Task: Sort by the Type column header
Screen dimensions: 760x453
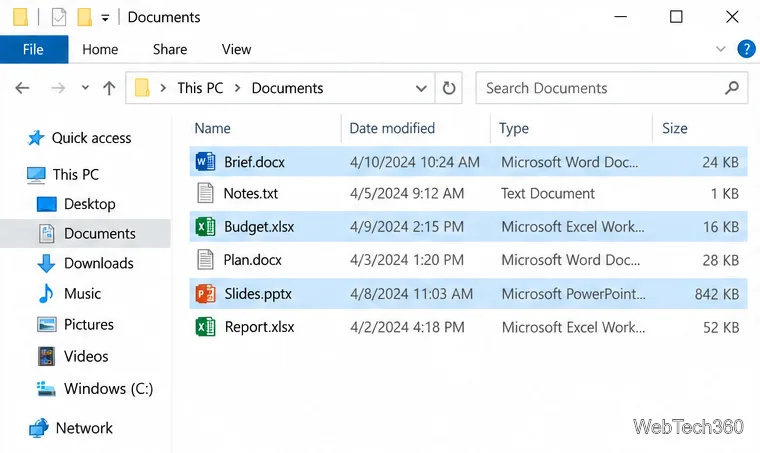Action: tap(514, 128)
